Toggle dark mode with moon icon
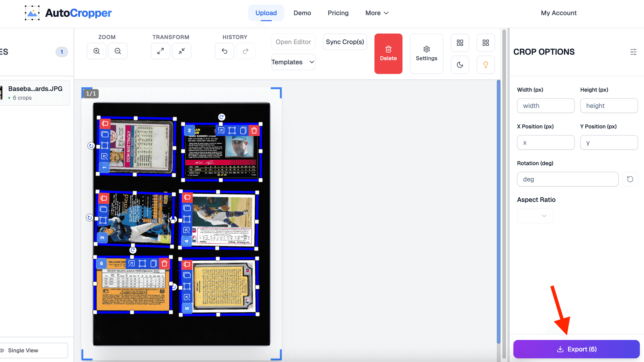 pos(460,65)
